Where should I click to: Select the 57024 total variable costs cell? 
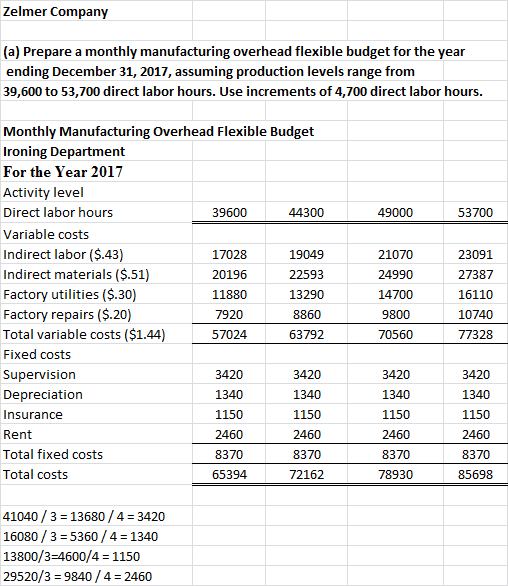[x=229, y=334]
